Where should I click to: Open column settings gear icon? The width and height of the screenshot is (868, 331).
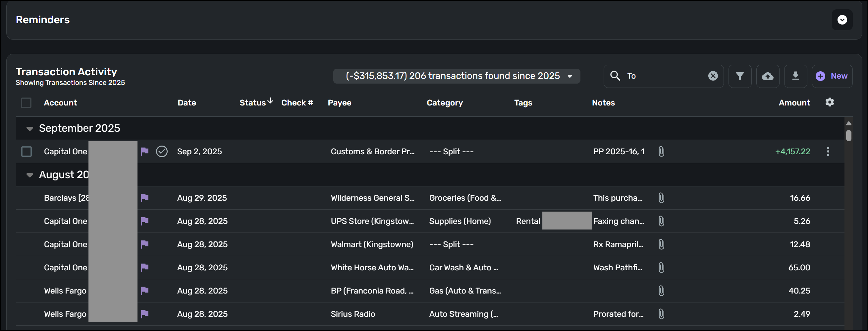pyautogui.click(x=830, y=102)
